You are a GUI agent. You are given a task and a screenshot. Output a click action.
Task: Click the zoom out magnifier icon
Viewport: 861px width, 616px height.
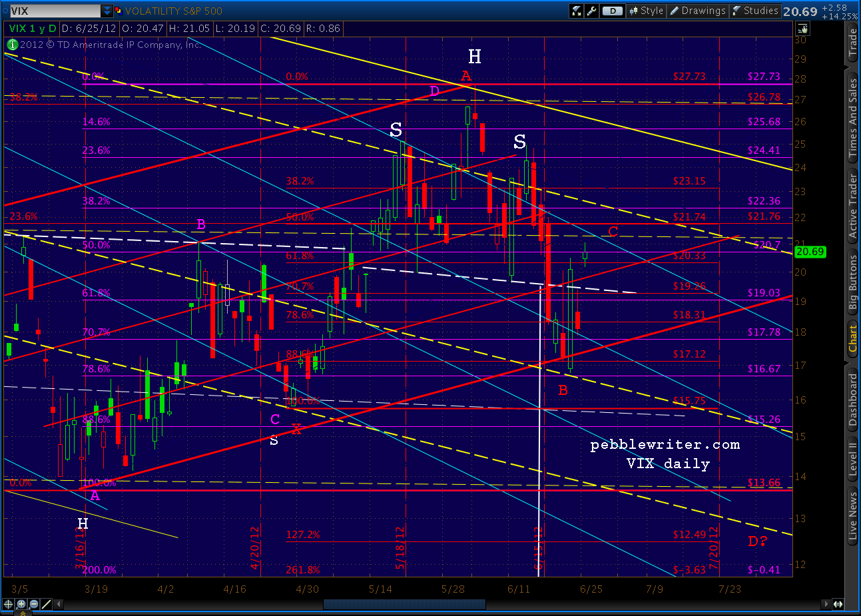pyautogui.click(x=33, y=604)
